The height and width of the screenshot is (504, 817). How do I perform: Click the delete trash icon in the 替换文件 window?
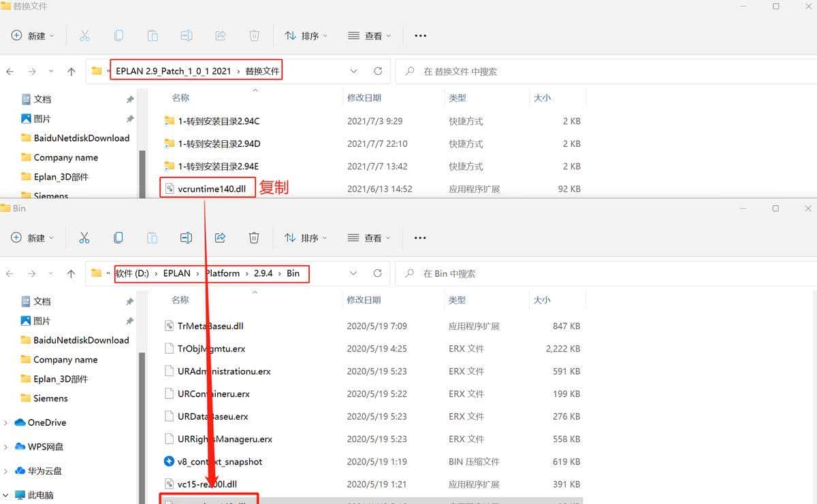tap(254, 35)
